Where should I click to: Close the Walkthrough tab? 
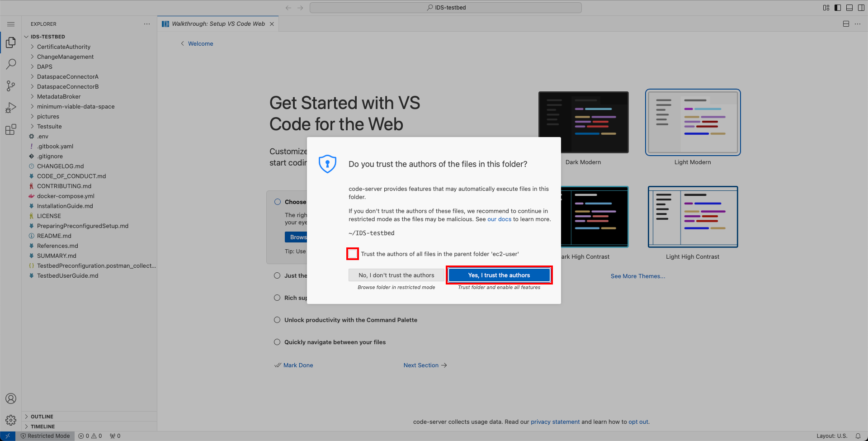[x=272, y=24]
